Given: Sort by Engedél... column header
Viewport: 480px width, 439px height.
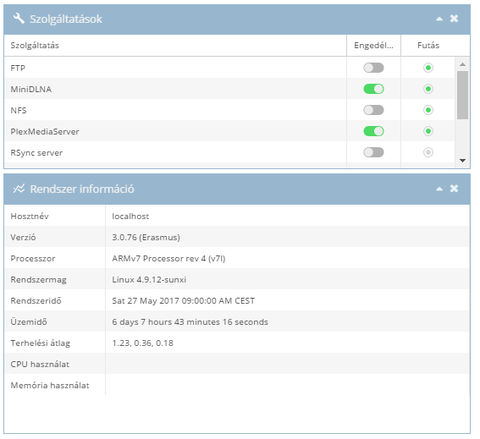Looking at the screenshot, I should 373,45.
